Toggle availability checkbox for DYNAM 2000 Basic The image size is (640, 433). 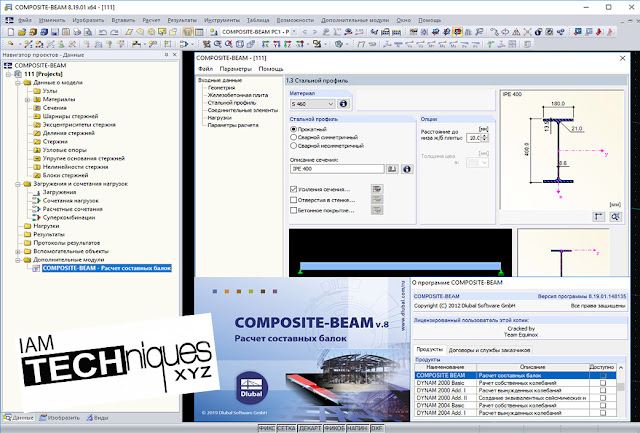(603, 383)
